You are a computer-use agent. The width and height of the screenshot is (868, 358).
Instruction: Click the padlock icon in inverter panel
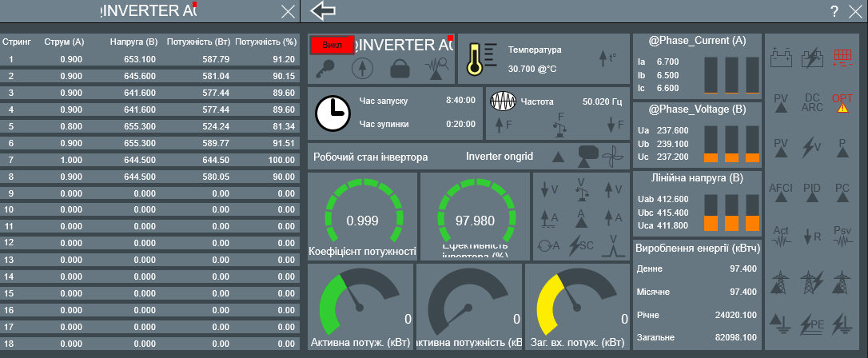(x=400, y=69)
